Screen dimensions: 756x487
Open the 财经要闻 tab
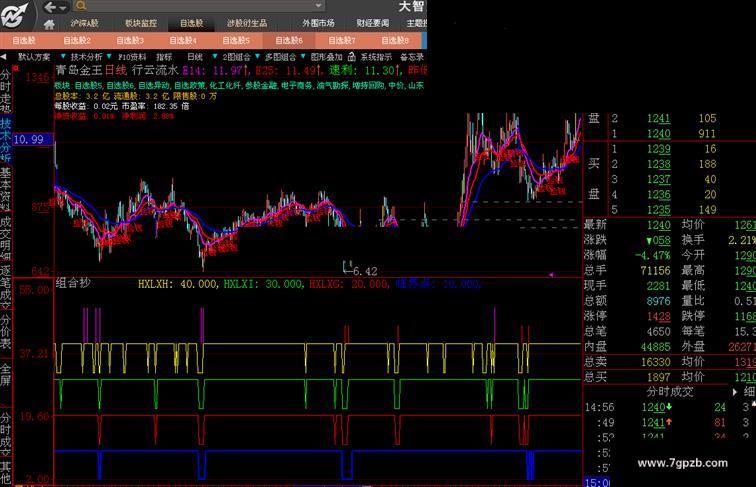coord(373,23)
